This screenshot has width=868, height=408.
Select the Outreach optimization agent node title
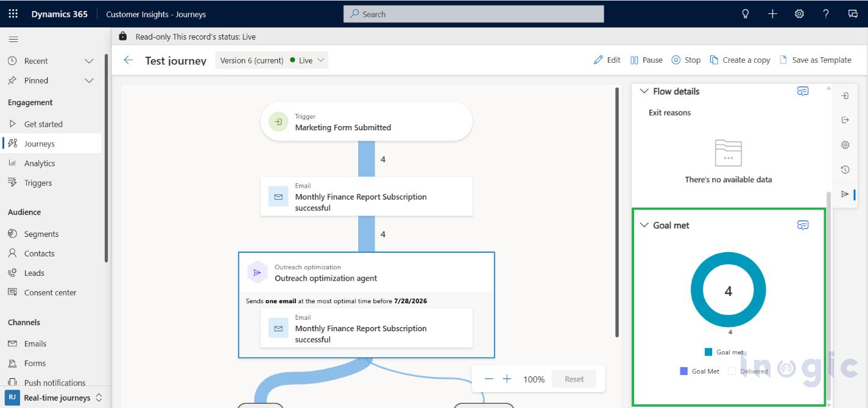(x=326, y=278)
